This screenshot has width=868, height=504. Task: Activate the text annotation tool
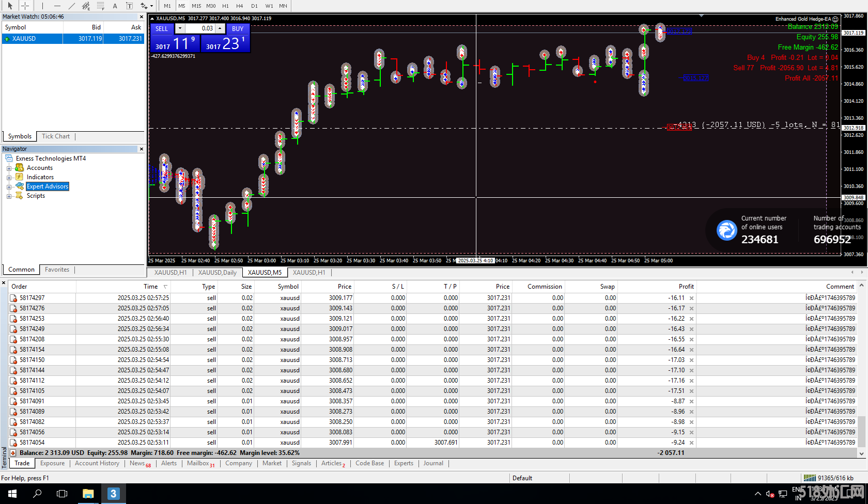[x=115, y=6]
